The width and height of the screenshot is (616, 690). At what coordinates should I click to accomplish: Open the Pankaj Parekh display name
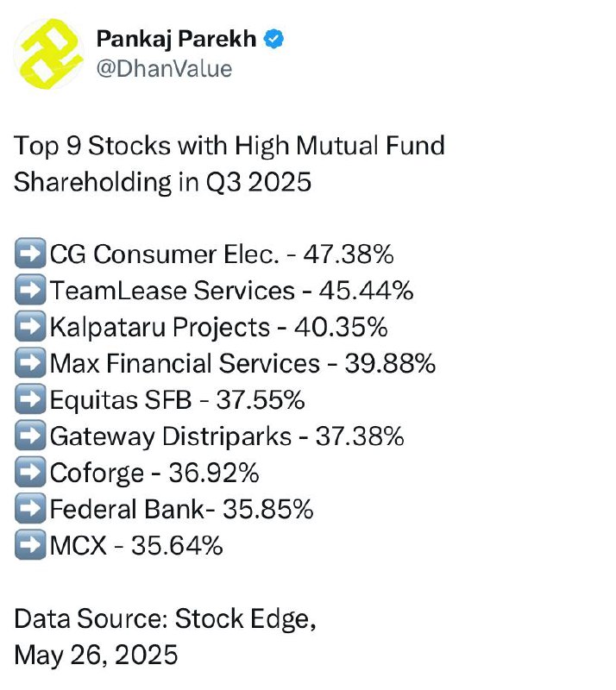[176, 39]
